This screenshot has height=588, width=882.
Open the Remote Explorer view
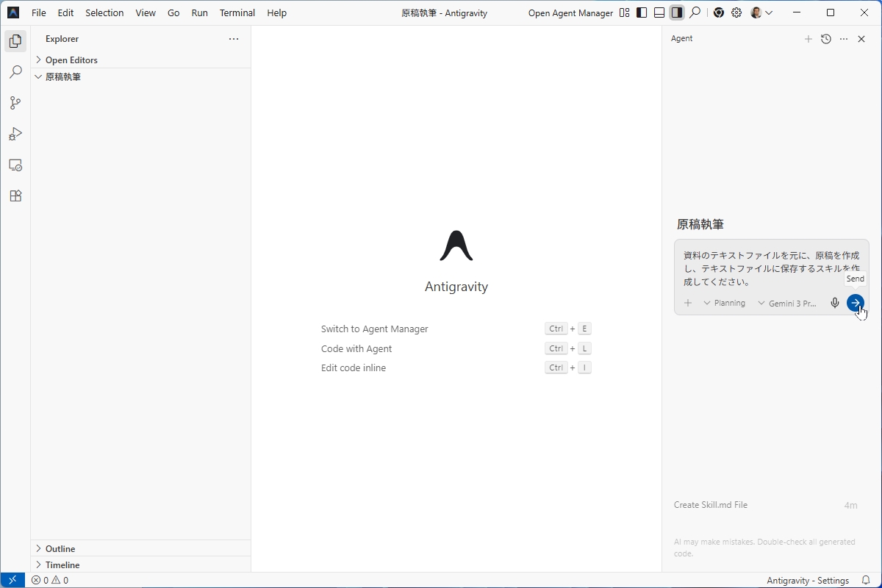[15, 165]
